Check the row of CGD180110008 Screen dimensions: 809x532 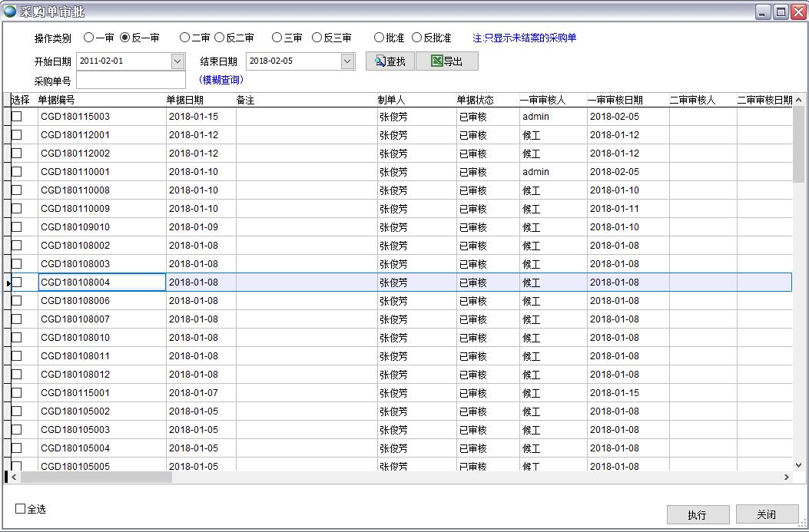[x=17, y=190]
